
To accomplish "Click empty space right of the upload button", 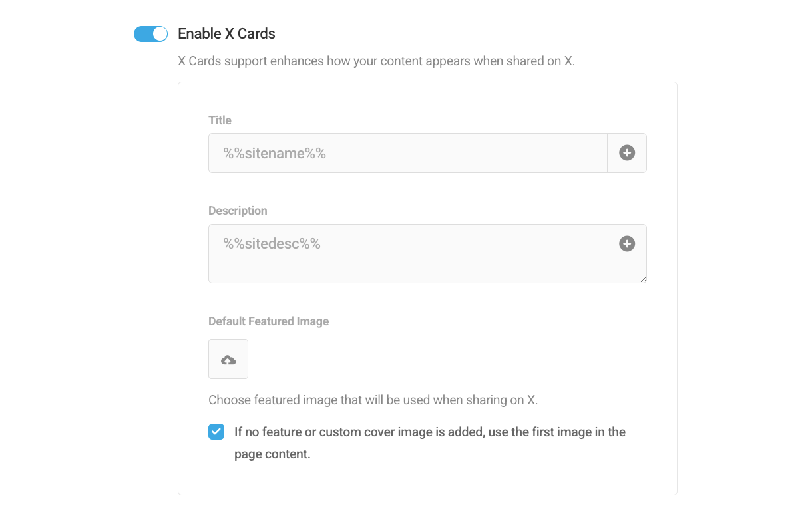I will coord(433,360).
